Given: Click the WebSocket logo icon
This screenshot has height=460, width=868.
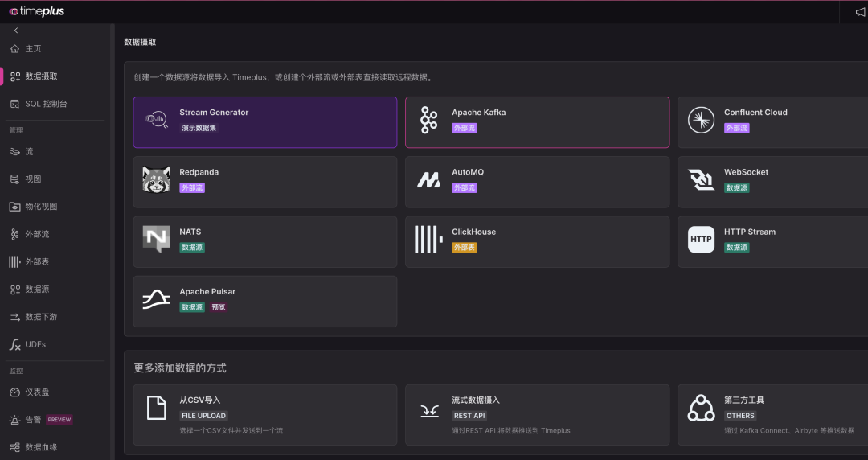Looking at the screenshot, I should click(702, 179).
